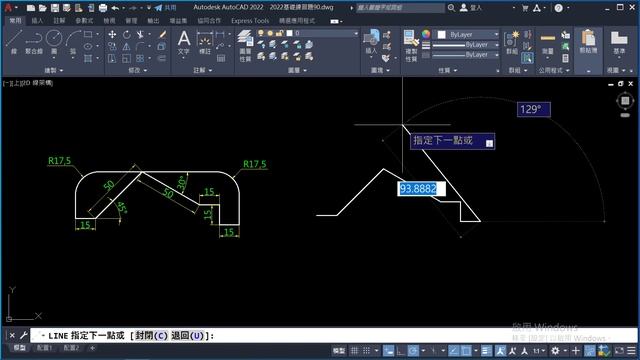
Task: Select the Hatch tool in Draw panel
Action: point(88,58)
